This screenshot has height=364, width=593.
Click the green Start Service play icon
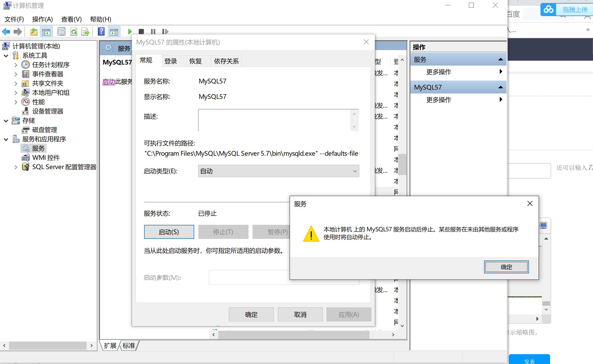click(x=130, y=31)
